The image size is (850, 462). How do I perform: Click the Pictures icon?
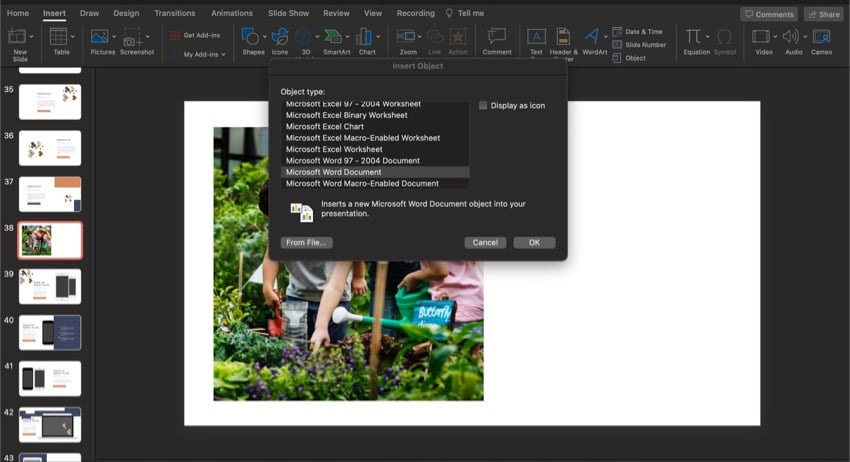click(x=100, y=38)
